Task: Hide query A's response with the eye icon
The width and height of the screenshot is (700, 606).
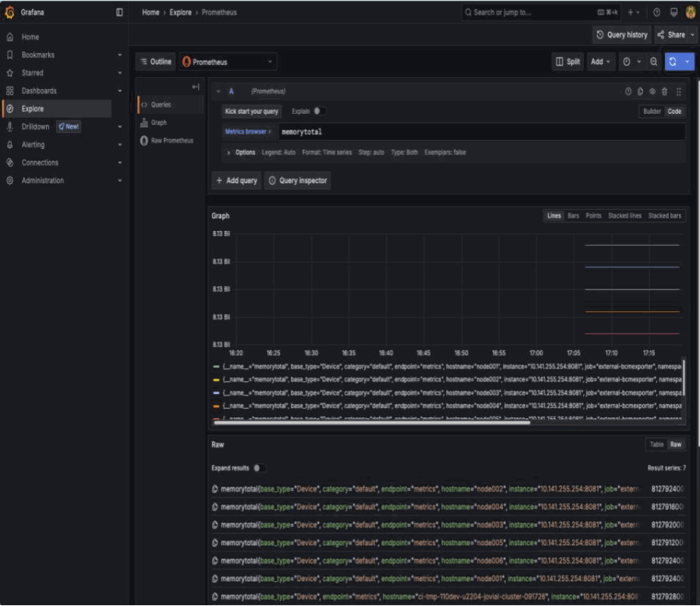Action: (x=652, y=91)
